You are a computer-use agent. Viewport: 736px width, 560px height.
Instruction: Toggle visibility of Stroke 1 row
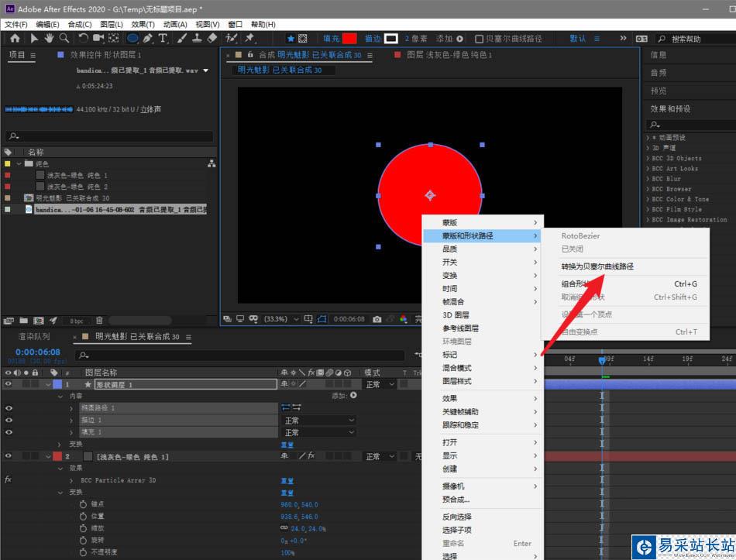coord(9,420)
